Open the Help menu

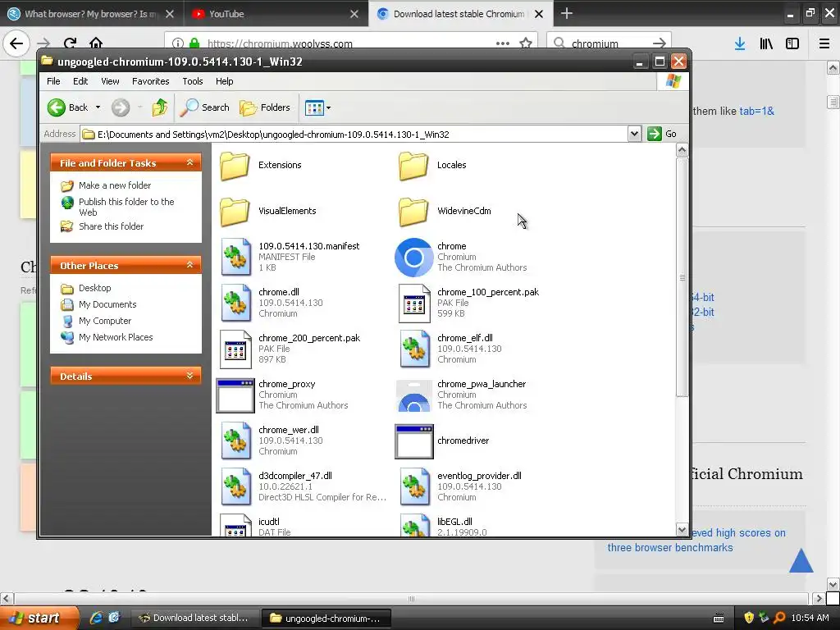click(x=225, y=81)
